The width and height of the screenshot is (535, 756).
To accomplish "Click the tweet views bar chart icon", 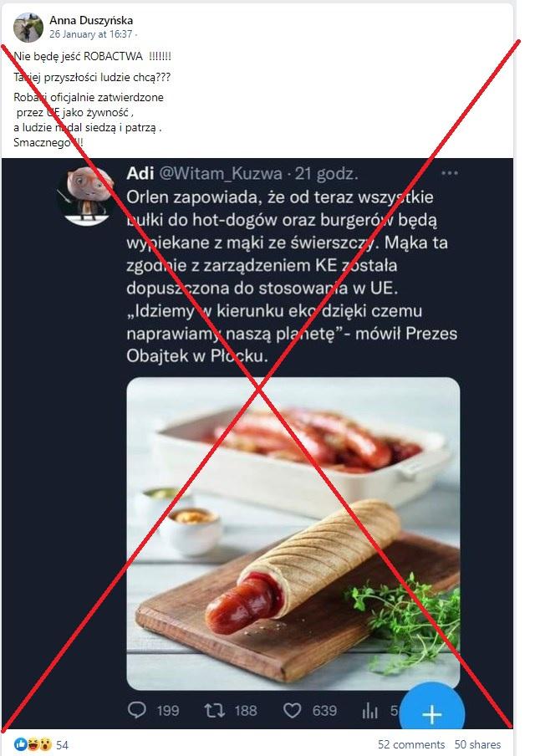I will (369, 710).
